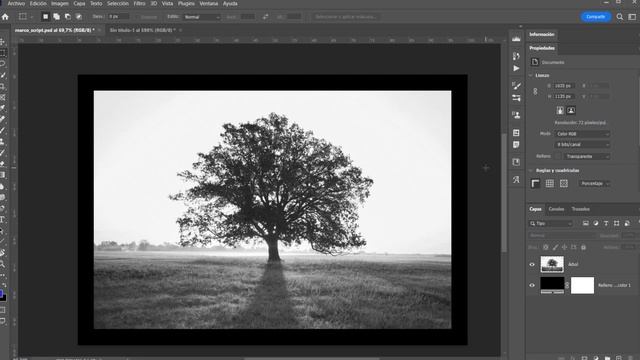Screen dimensions: 640x360
Task: Filter layers by shape layers icon
Action: point(617,223)
